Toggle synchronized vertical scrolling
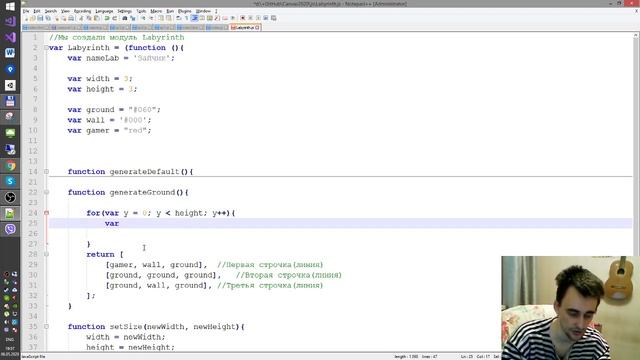Viewport: 640px width, 360px height. (x=161, y=18)
